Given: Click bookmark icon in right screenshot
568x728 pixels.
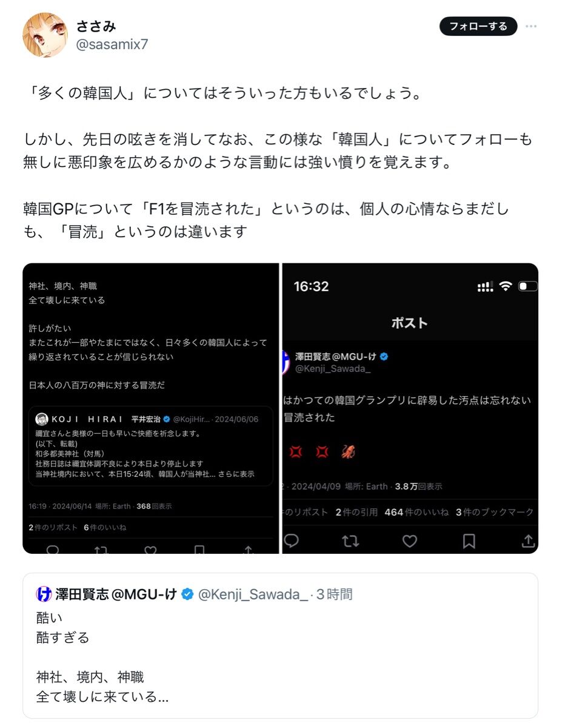Looking at the screenshot, I should [469, 541].
